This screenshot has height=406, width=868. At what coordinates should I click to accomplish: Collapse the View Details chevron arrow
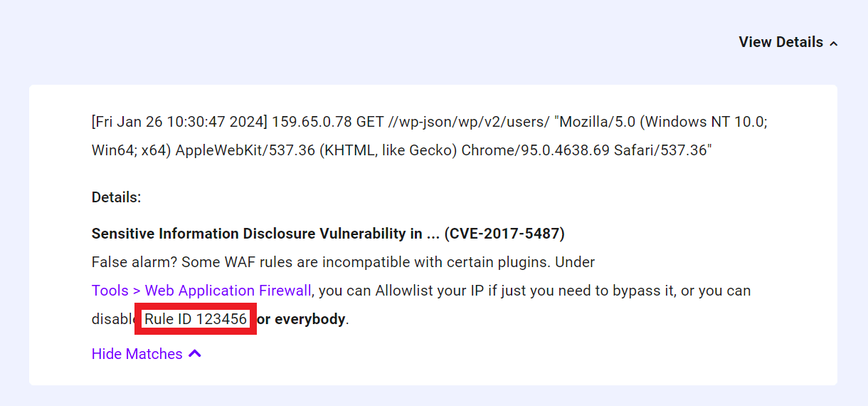coord(834,43)
